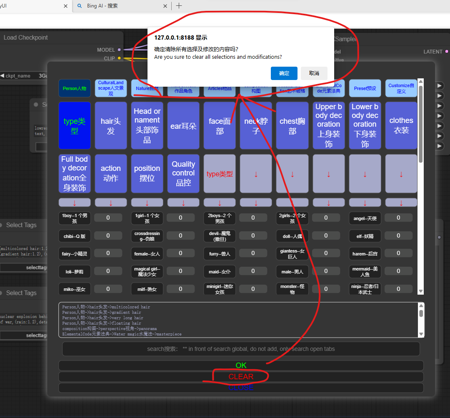Close the Bing AI browser tab
The image size is (450, 418).
[x=165, y=6]
